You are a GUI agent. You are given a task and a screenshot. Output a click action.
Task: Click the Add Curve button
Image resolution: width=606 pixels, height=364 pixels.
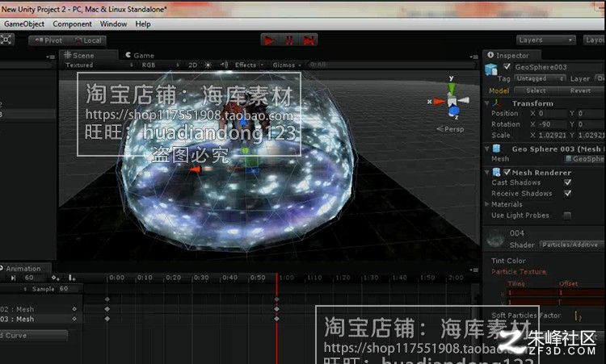click(33, 336)
